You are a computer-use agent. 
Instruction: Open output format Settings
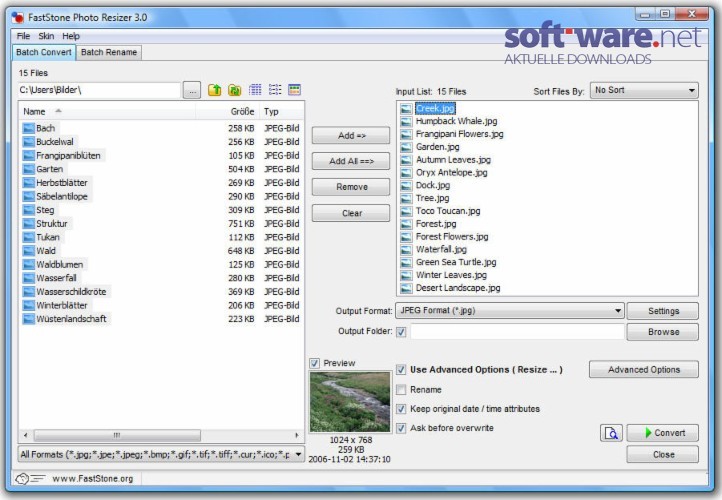pos(663,311)
